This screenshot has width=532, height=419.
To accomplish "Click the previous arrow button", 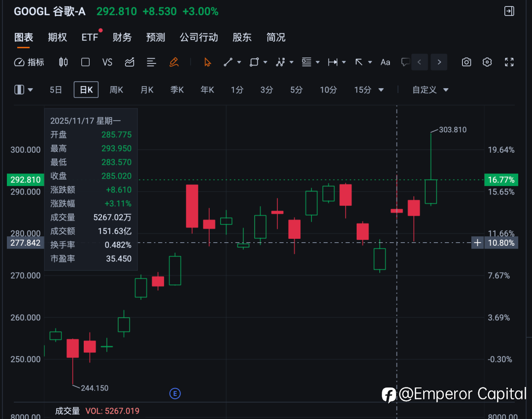I will point(419,62).
